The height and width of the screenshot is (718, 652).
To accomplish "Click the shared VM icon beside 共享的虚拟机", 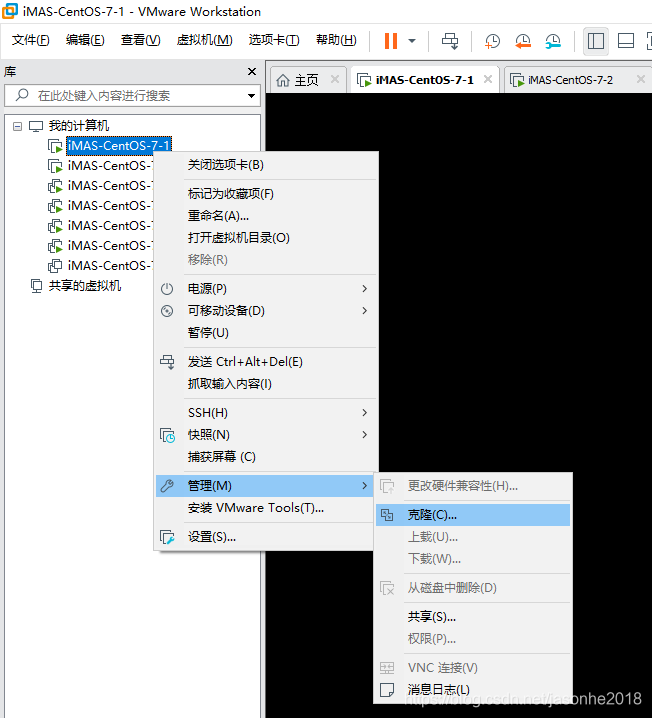I will [36, 286].
